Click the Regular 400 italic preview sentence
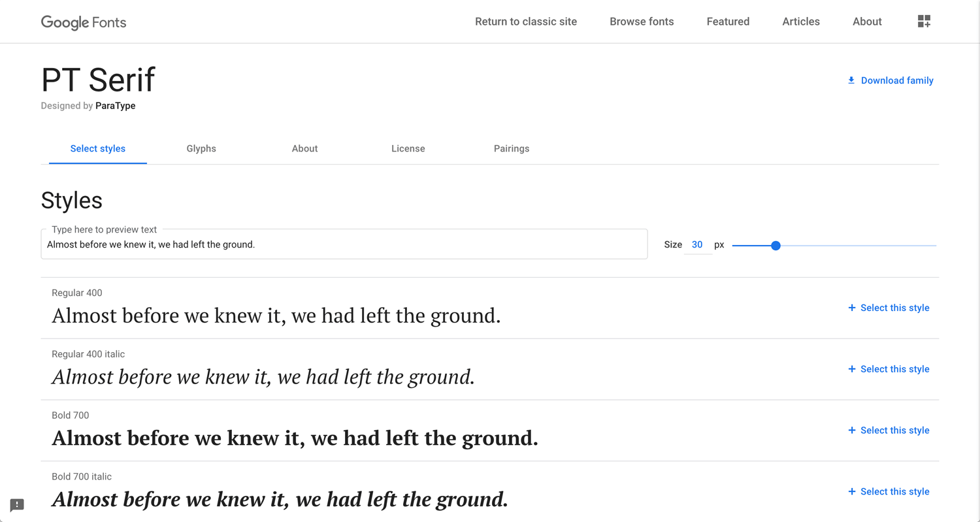The height and width of the screenshot is (522, 980). click(263, 377)
